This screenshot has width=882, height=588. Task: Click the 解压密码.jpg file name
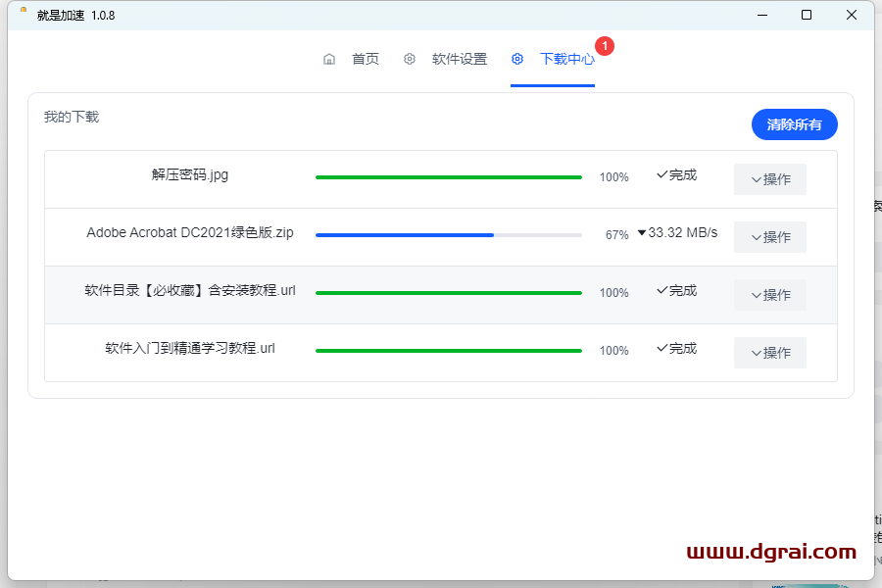190,175
